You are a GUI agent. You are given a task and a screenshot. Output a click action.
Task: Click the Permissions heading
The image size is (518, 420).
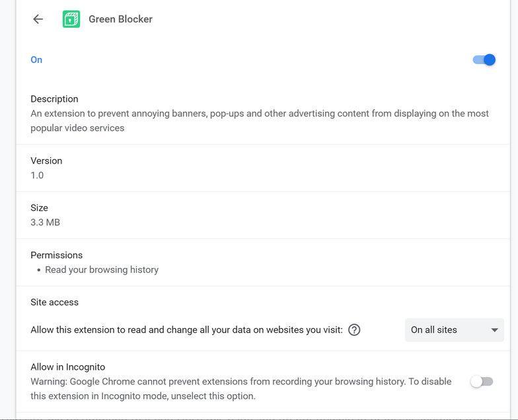(x=56, y=255)
